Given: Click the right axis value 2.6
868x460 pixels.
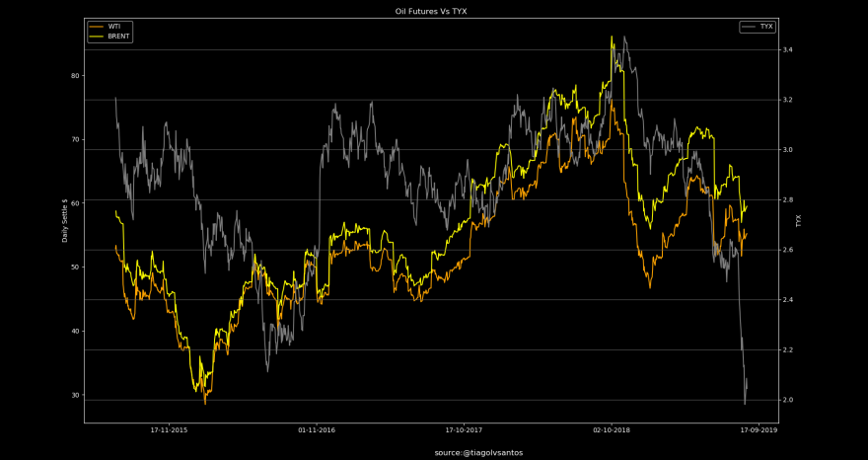Looking at the screenshot, I should click(x=787, y=250).
